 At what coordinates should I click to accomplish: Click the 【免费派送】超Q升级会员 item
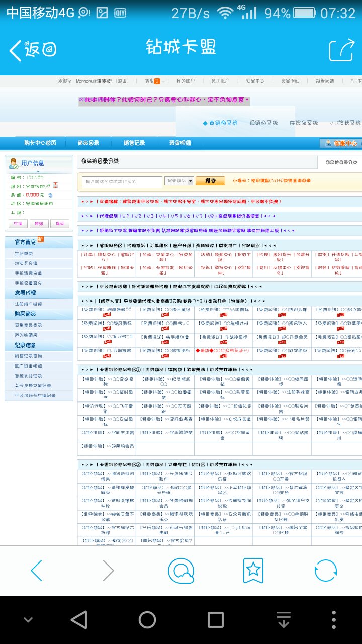tap(283, 337)
